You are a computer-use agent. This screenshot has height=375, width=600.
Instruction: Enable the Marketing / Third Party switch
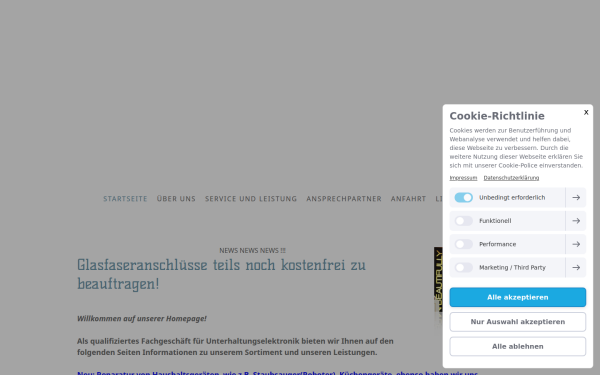click(x=463, y=267)
